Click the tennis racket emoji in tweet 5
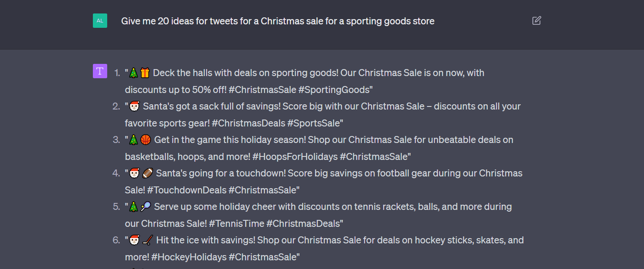644x269 pixels. pos(146,207)
